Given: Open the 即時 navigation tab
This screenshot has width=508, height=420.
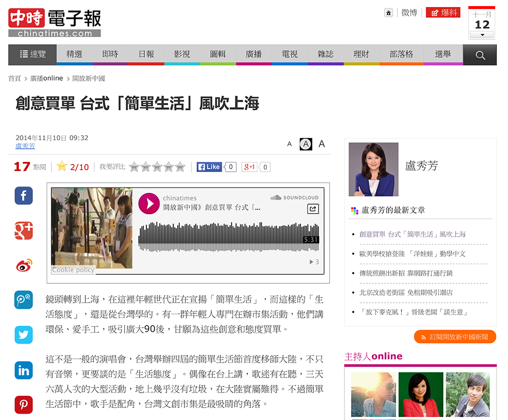Looking at the screenshot, I should (x=110, y=54).
